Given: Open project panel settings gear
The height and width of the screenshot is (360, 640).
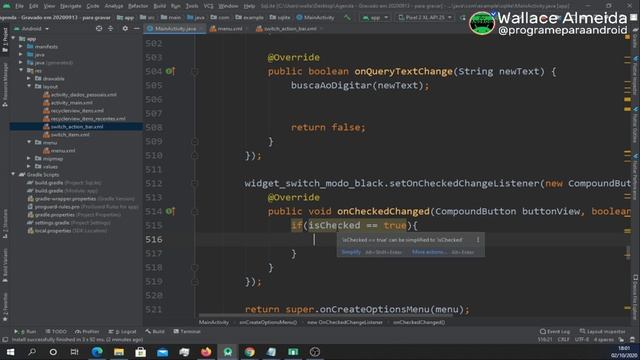Looking at the screenshot, I should (x=125, y=29).
